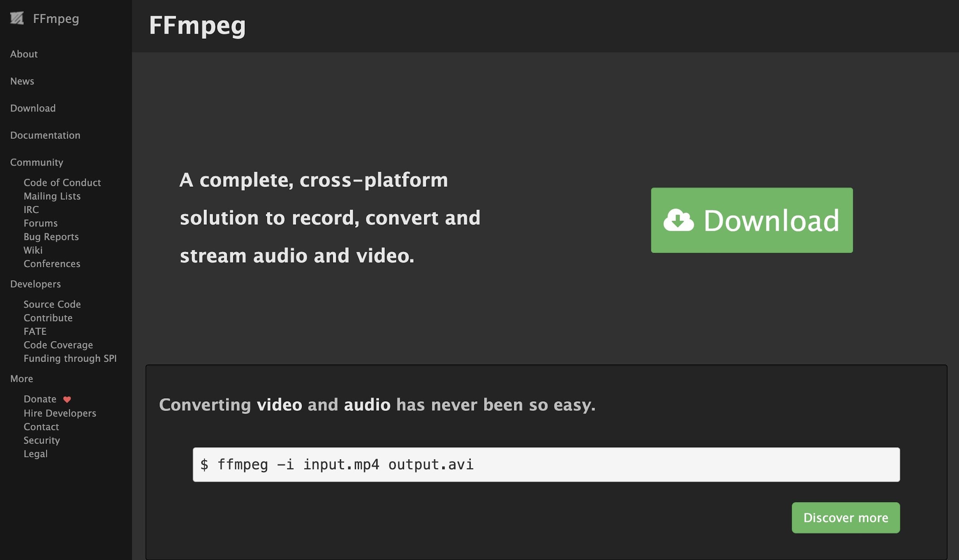Open the Hire Developers page
The width and height of the screenshot is (959, 560).
[x=60, y=413]
